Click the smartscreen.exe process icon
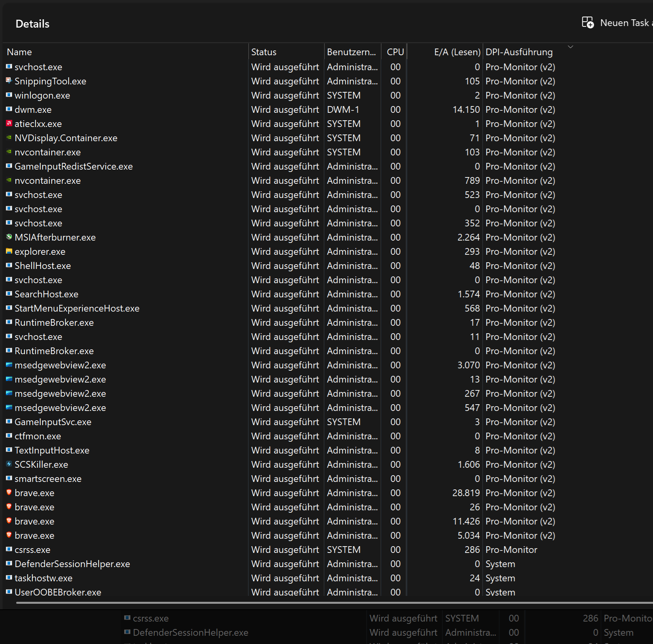653x644 pixels. click(x=9, y=478)
